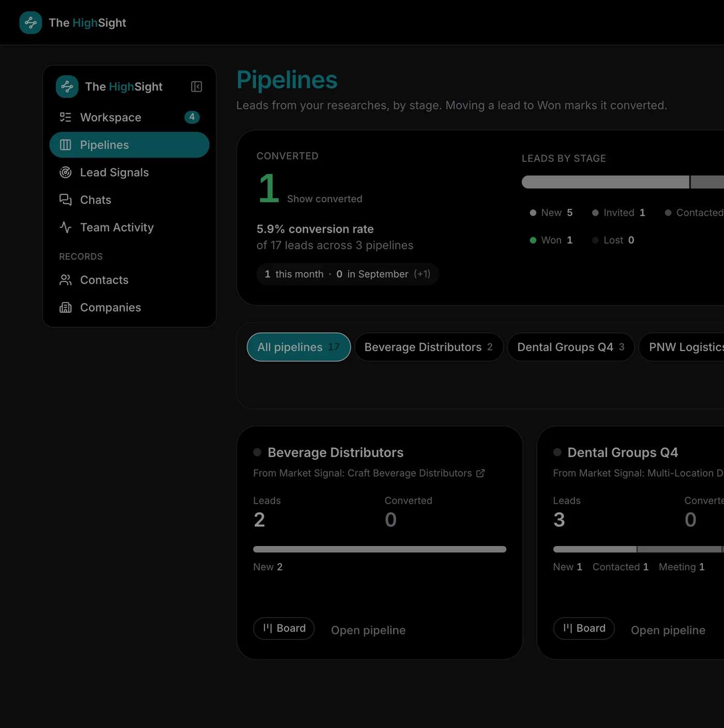Screen dimensions: 724x728
Task: Click the Invited 1 stage legend
Action: click(x=619, y=213)
